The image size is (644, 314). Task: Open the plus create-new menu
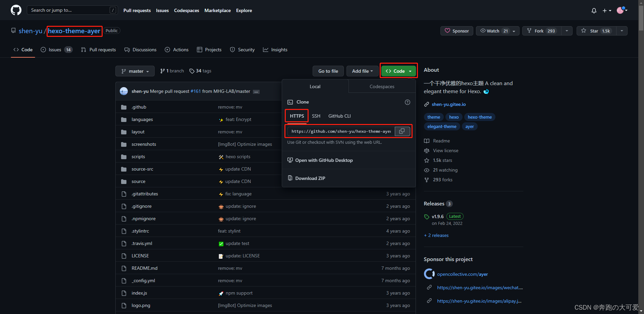pos(607,11)
